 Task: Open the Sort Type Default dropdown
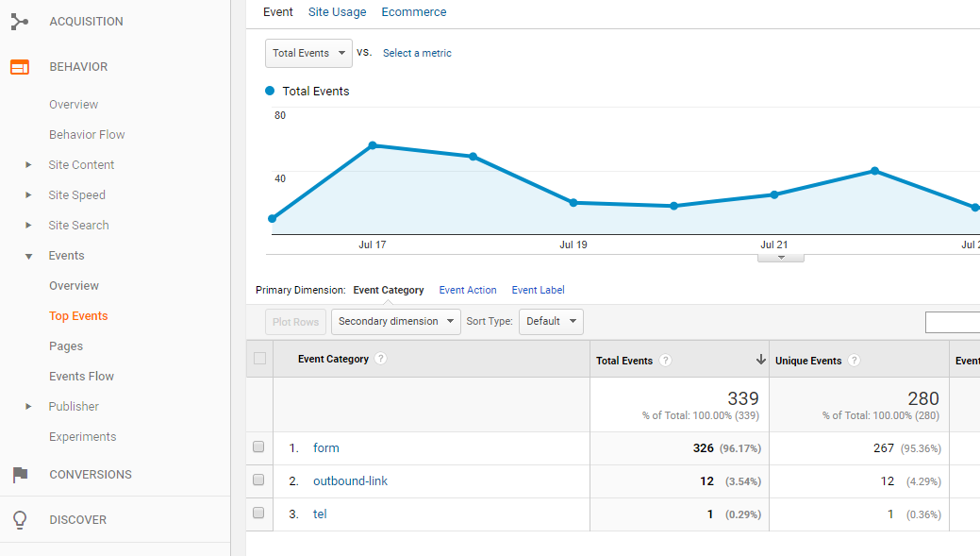(x=551, y=322)
